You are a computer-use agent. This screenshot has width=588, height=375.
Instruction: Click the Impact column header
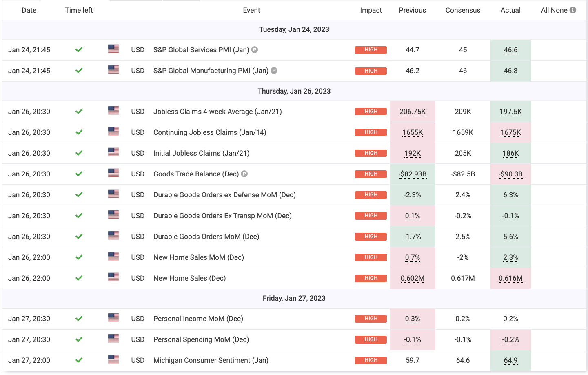coord(371,10)
